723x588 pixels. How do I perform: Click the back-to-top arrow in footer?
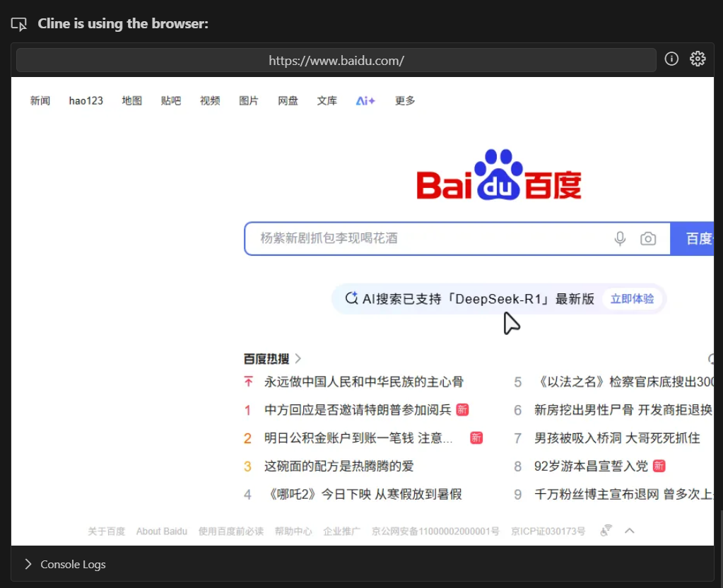point(630,531)
